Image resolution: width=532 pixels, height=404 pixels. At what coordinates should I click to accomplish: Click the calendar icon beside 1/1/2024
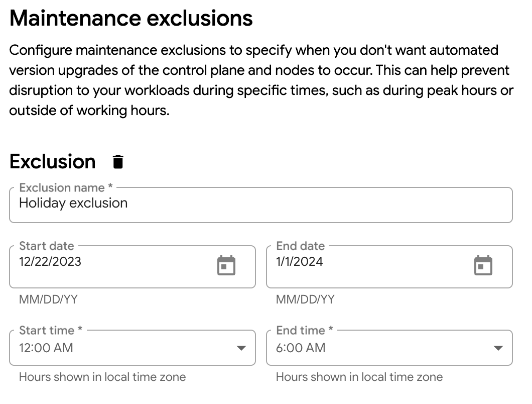(484, 266)
